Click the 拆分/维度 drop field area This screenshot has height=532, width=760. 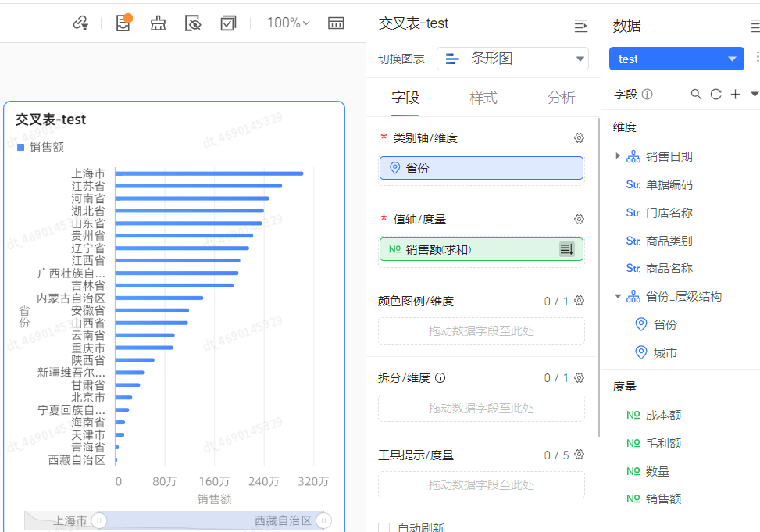point(481,409)
